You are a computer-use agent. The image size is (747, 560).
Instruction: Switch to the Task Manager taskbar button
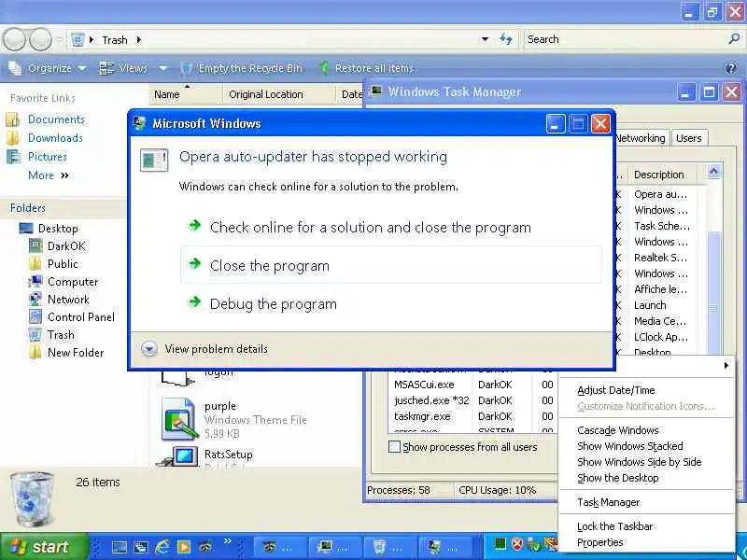click(335, 547)
